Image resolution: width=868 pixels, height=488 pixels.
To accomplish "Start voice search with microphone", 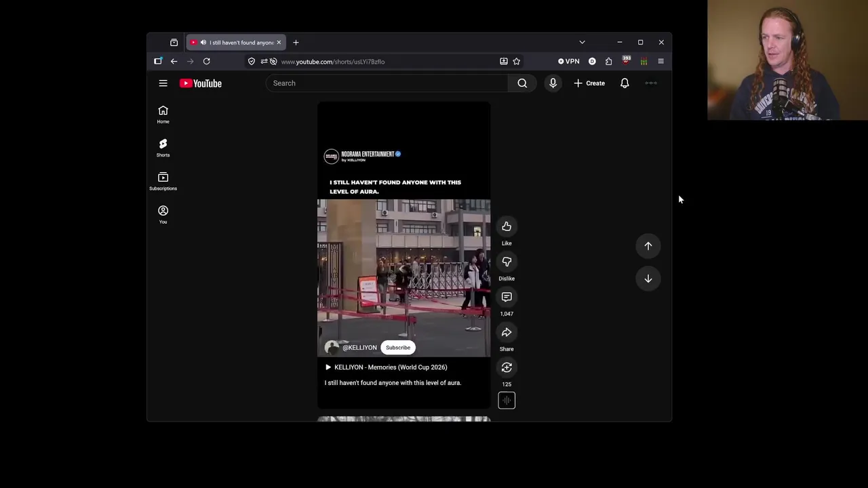I will tap(553, 83).
